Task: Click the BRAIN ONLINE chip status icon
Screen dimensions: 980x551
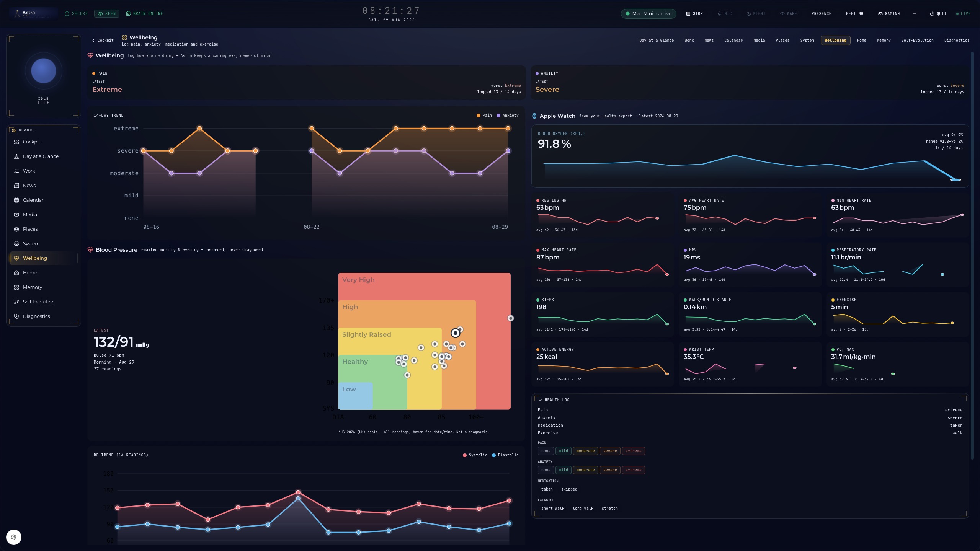Action: pyautogui.click(x=128, y=14)
